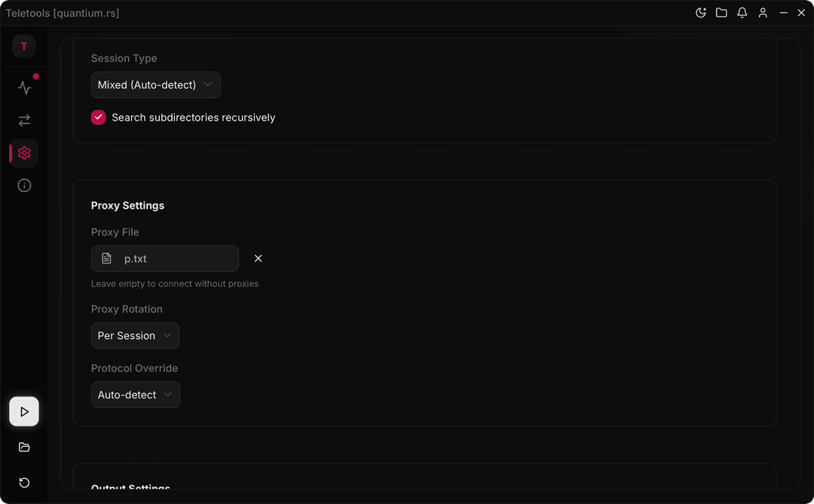Screen dimensions: 814x504
Task: Toggle dark mode moon icon in the title bar
Action: click(701, 13)
